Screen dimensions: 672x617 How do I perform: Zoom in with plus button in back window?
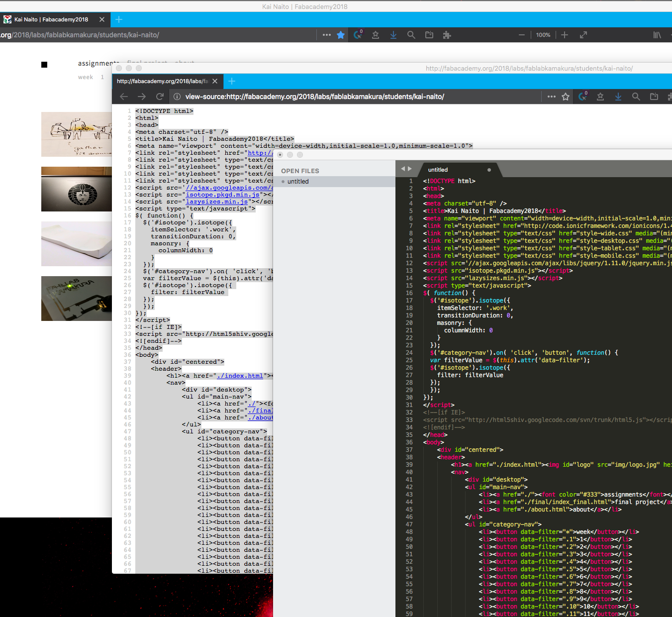pos(565,35)
